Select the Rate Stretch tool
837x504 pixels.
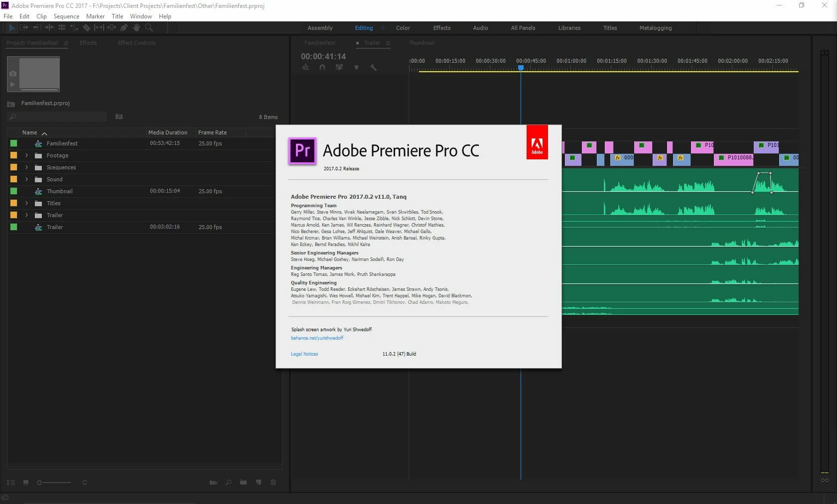[74, 28]
